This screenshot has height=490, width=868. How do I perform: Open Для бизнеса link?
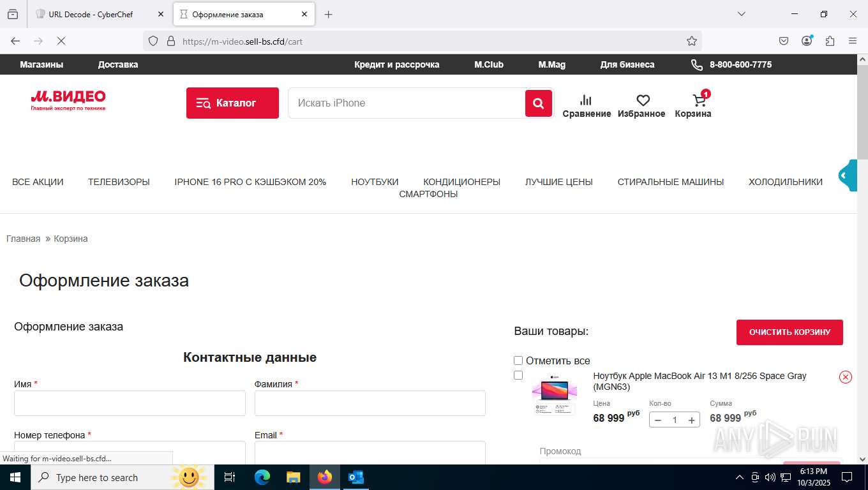[627, 64]
